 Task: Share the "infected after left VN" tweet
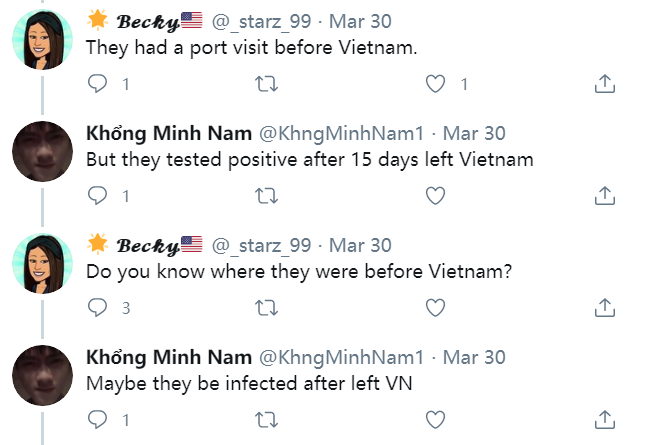pyautogui.click(x=604, y=419)
